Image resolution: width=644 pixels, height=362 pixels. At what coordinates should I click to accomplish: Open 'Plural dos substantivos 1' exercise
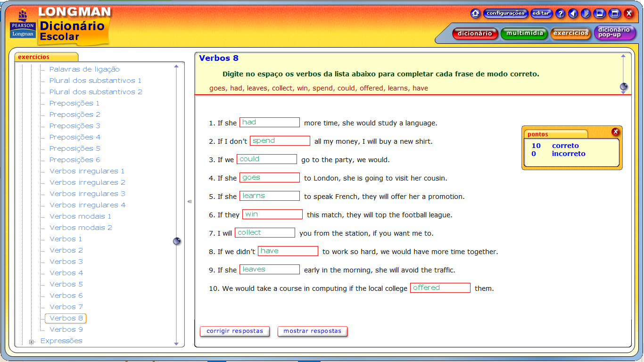[95, 81]
